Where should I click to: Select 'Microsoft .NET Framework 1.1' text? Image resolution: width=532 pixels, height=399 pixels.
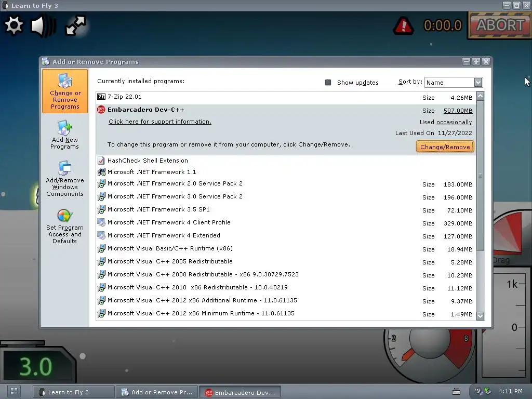click(x=152, y=172)
